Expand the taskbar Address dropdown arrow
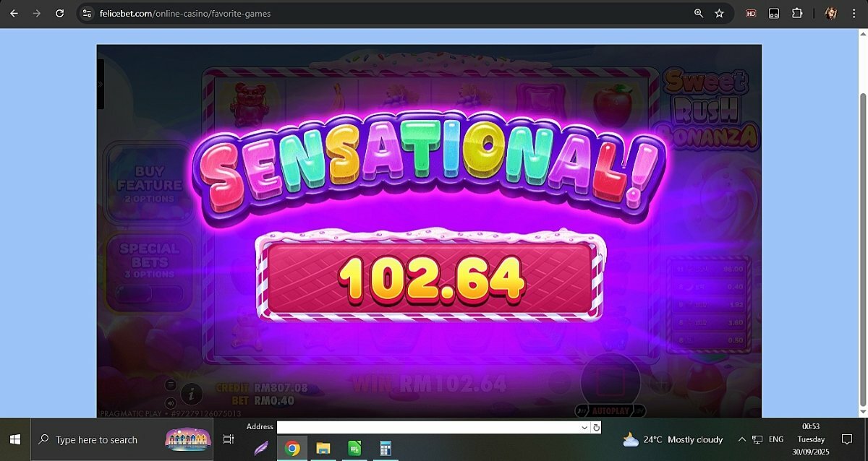 [584, 428]
